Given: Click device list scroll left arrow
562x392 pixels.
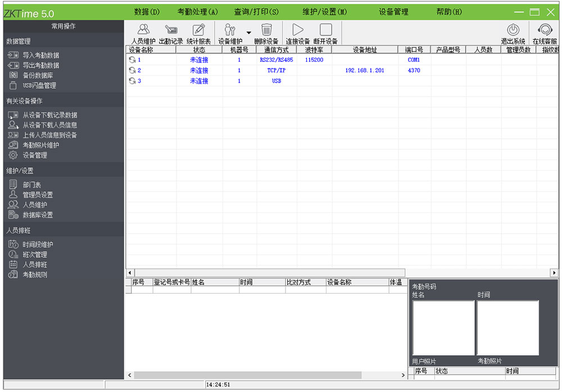Looking at the screenshot, I should (x=130, y=273).
